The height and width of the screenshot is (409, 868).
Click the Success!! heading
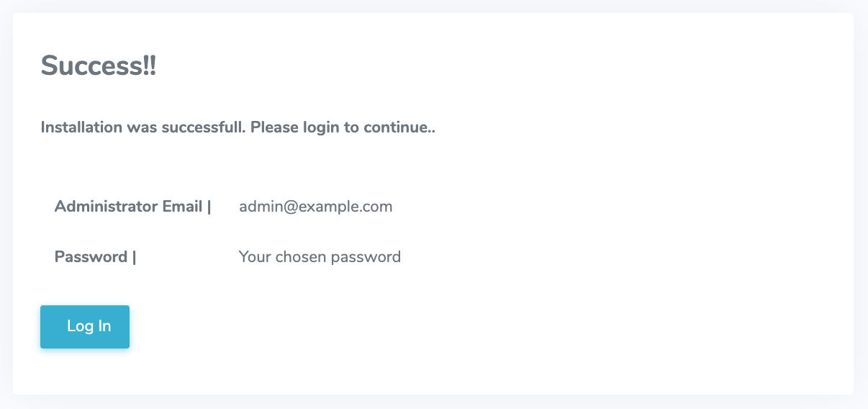click(x=99, y=66)
